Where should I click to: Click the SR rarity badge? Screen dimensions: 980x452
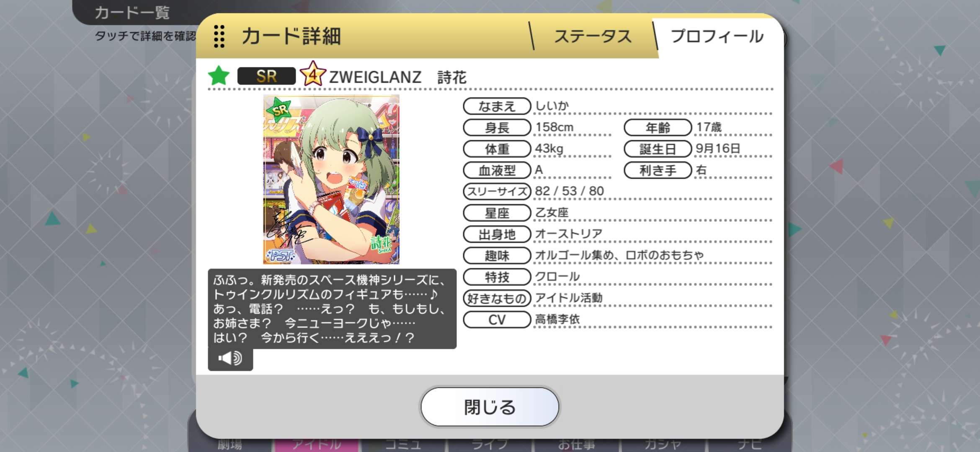(266, 76)
